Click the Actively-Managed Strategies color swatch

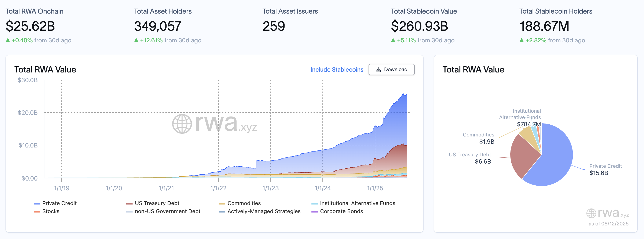222,211
